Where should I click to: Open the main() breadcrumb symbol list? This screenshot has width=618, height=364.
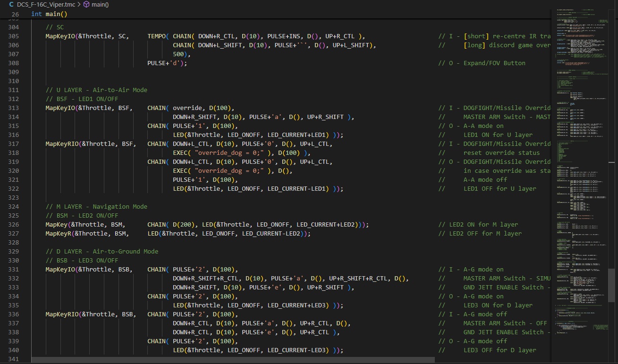(x=100, y=4)
